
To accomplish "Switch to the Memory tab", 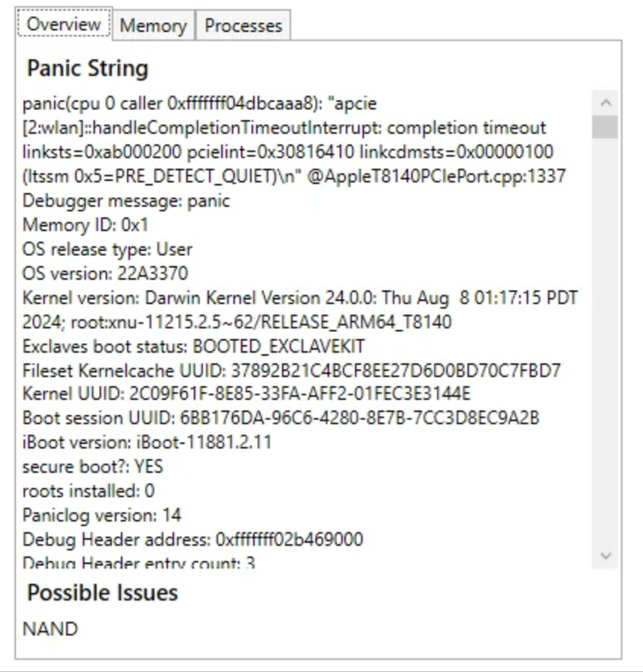I will [x=153, y=25].
